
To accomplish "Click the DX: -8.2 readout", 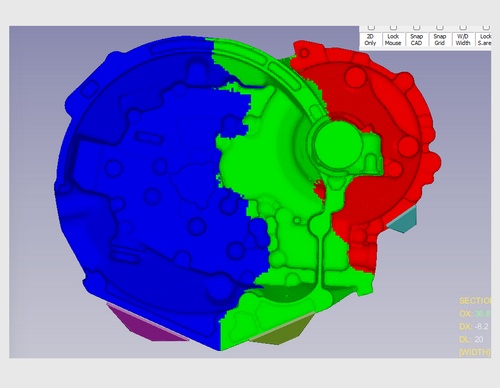I will pos(474,326).
